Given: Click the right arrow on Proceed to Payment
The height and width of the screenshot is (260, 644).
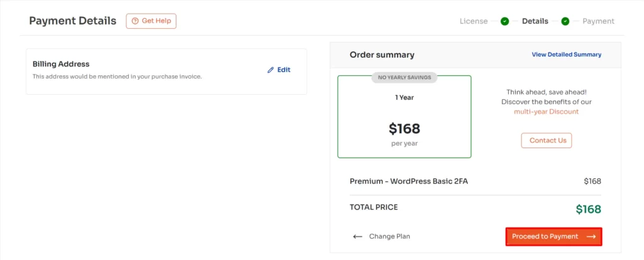Looking at the screenshot, I should (591, 237).
